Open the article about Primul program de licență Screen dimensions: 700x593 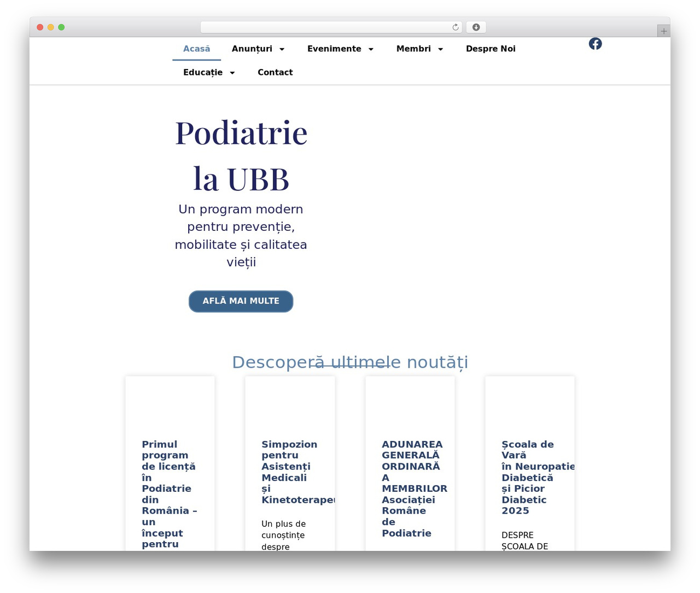(x=170, y=494)
